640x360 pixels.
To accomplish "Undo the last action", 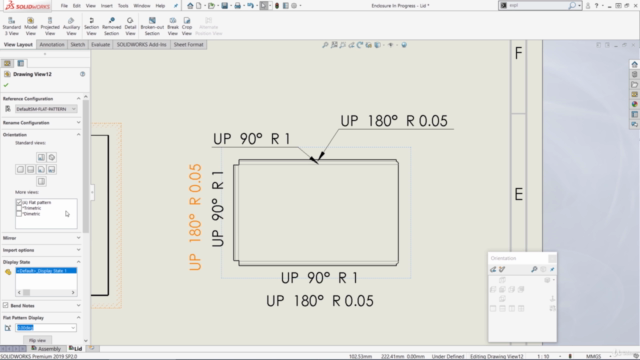I will 250,6.
